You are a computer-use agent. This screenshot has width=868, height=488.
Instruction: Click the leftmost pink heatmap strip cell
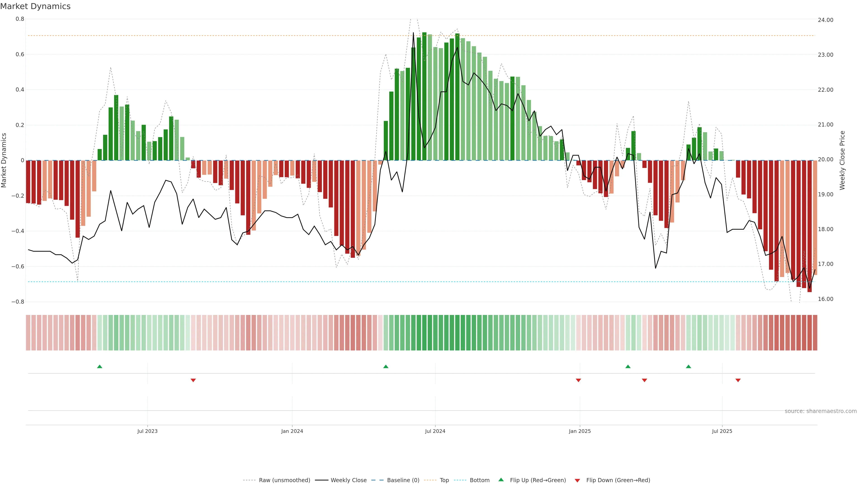pos(28,333)
